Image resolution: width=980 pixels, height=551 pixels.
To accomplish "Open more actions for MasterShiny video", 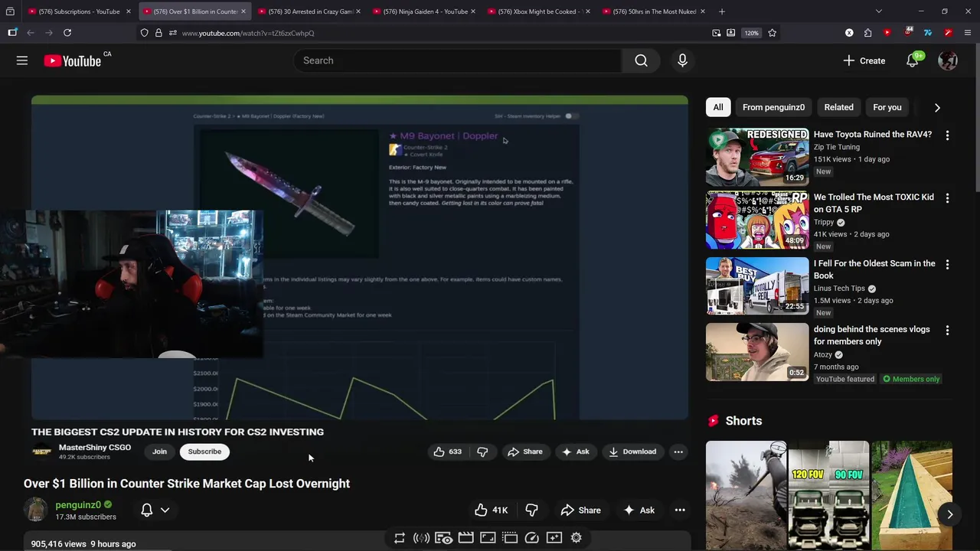I will tap(678, 452).
